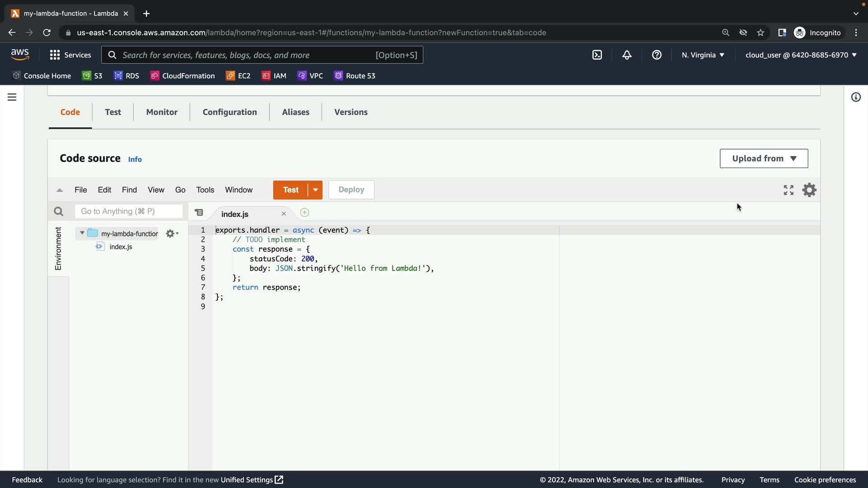Expand the Test button dropdown arrow
The image size is (868, 488).
click(315, 190)
